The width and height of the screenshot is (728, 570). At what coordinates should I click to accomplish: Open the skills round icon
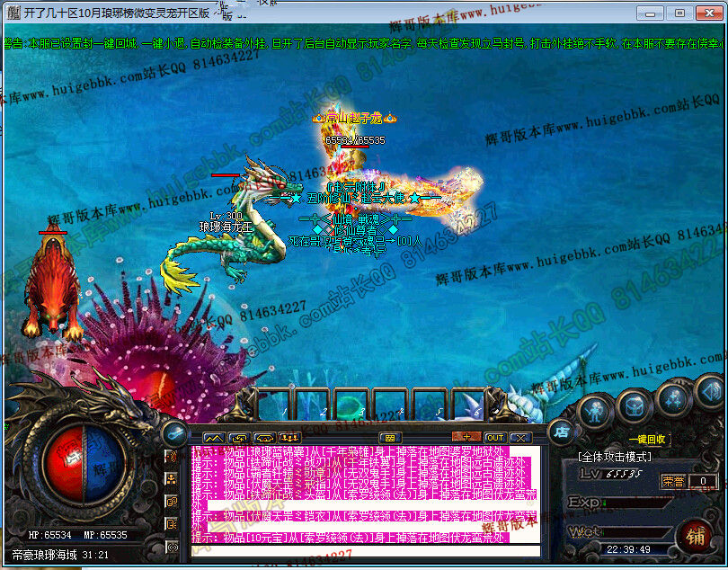click(673, 396)
